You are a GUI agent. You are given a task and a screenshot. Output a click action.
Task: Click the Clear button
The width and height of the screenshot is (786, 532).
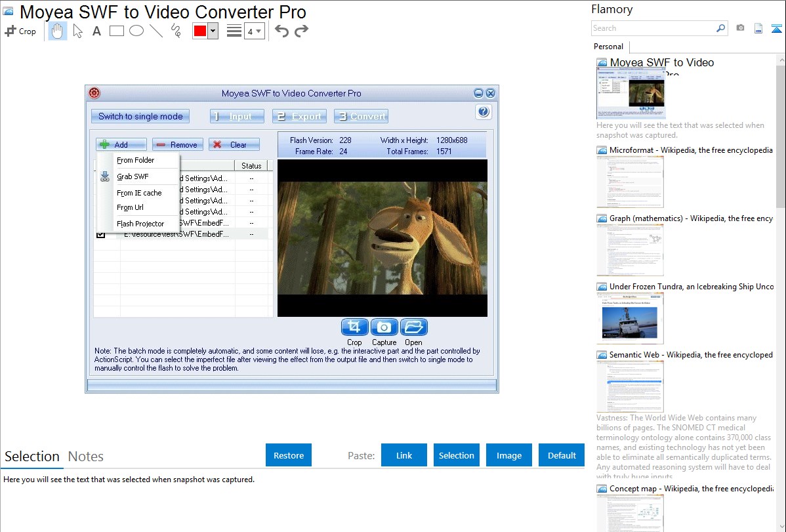pyautogui.click(x=234, y=144)
